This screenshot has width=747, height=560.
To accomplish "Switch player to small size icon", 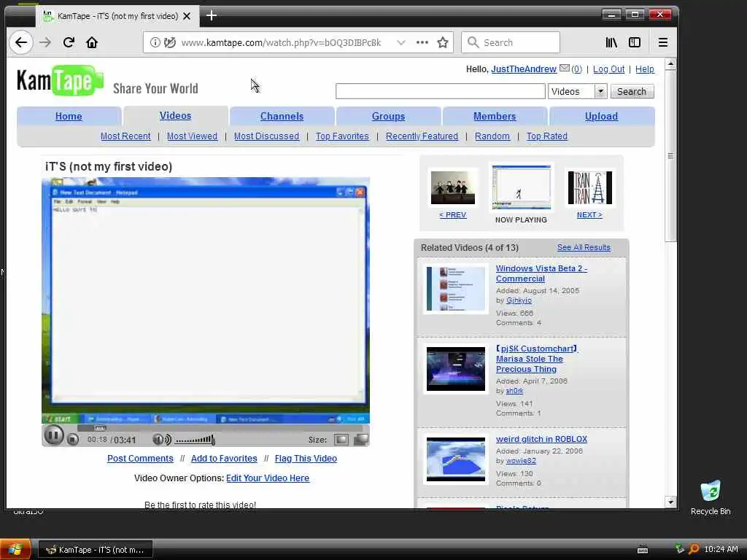I will pos(341,440).
